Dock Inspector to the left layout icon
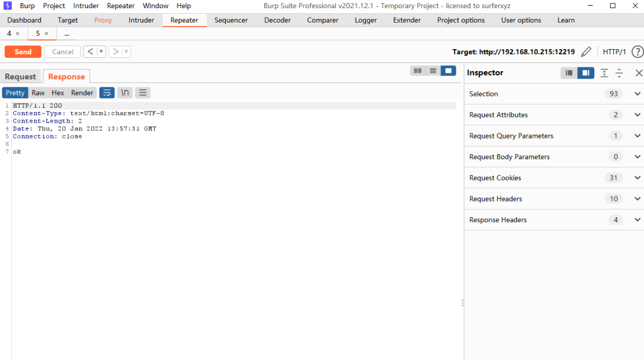This screenshot has height=360, width=644. point(569,73)
